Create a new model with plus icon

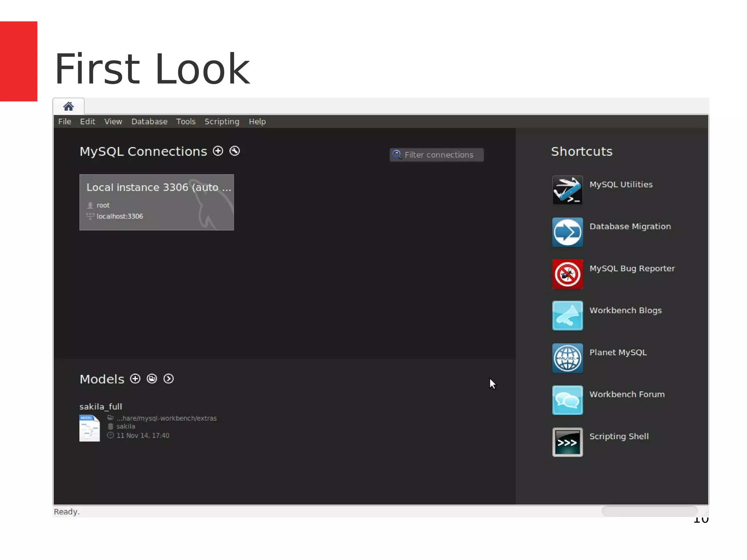(x=135, y=379)
